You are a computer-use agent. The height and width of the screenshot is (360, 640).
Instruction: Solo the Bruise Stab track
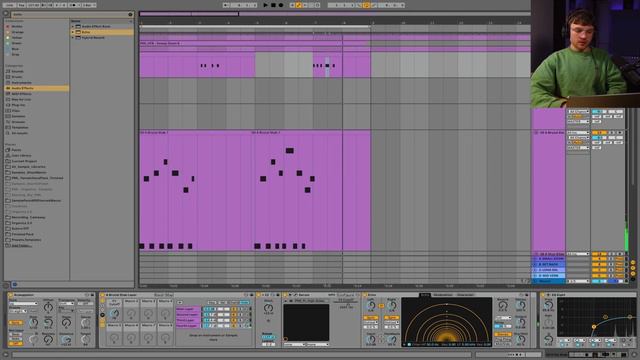[x=612, y=133]
